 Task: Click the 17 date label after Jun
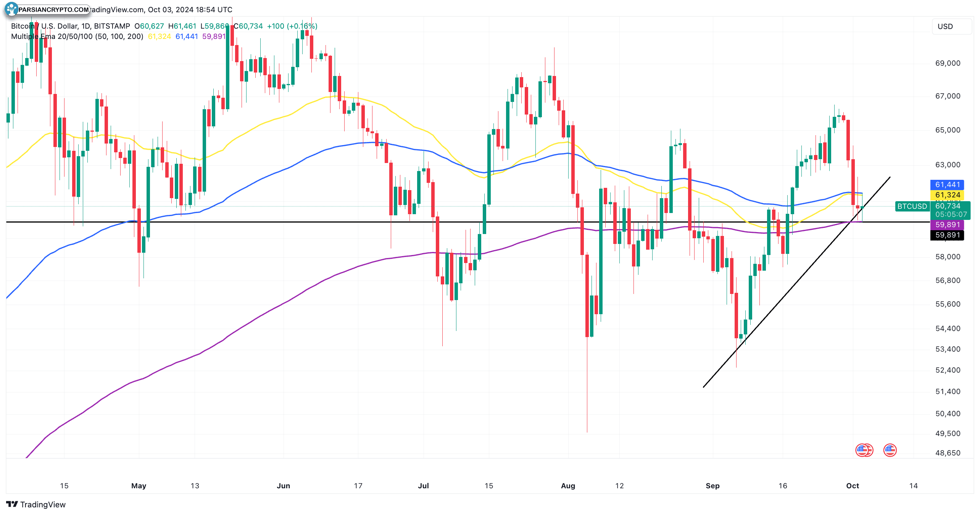click(x=358, y=486)
